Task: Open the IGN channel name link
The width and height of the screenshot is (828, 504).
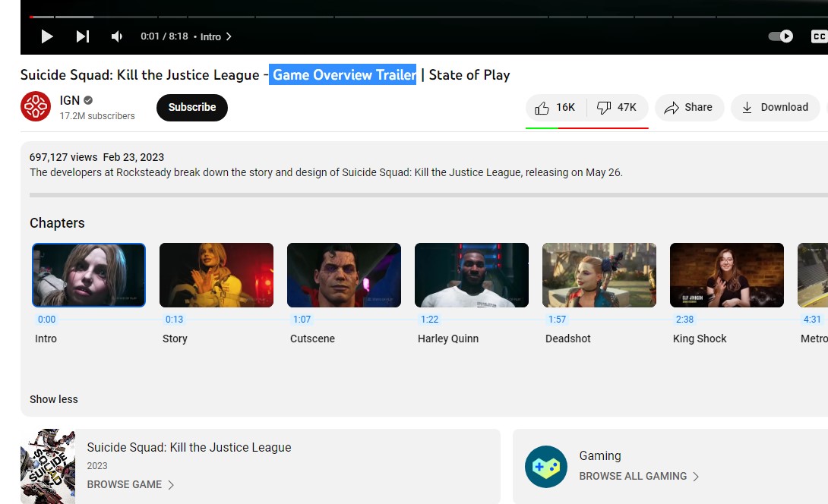Action: point(70,100)
